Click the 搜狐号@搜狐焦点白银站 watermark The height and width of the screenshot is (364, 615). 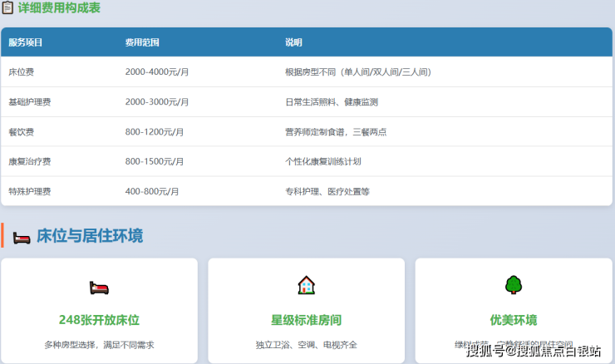(x=534, y=351)
